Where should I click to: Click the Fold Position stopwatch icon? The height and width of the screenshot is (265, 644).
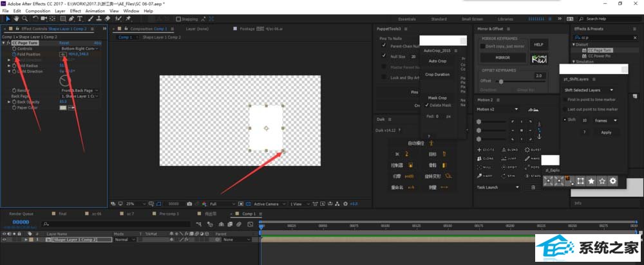[14, 54]
